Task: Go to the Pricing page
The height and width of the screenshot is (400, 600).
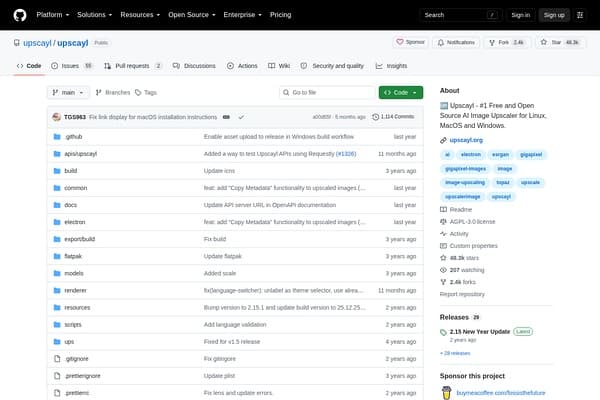Action: 280,15
